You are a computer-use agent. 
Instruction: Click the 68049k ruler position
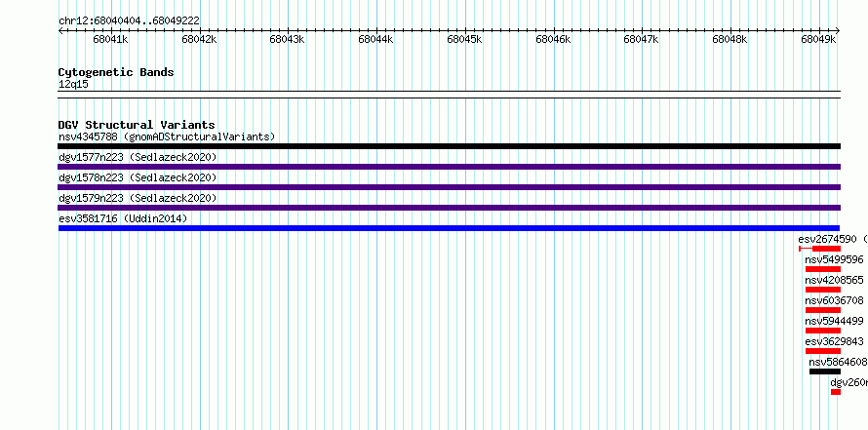click(818, 39)
